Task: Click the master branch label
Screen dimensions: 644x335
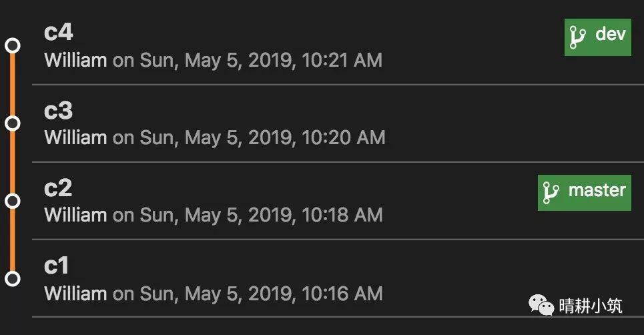Action: click(597, 191)
